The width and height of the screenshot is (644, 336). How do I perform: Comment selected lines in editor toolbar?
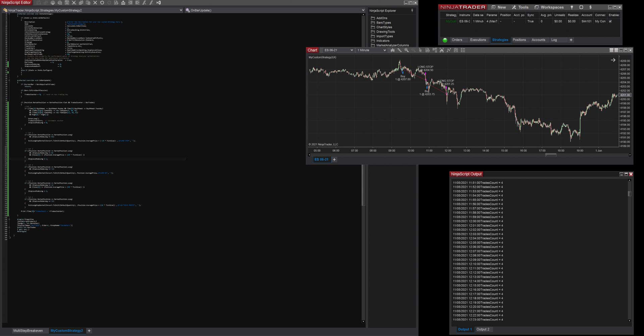(144, 3)
